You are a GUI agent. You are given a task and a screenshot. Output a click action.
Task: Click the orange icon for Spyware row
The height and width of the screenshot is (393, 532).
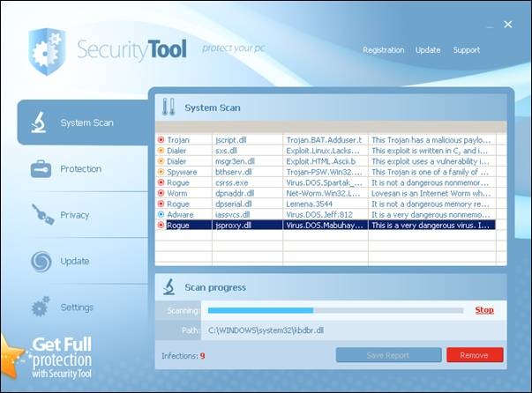click(x=161, y=172)
